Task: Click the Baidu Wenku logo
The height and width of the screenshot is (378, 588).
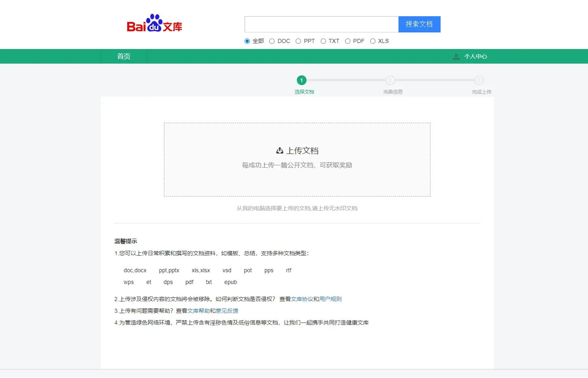Action: (x=154, y=24)
